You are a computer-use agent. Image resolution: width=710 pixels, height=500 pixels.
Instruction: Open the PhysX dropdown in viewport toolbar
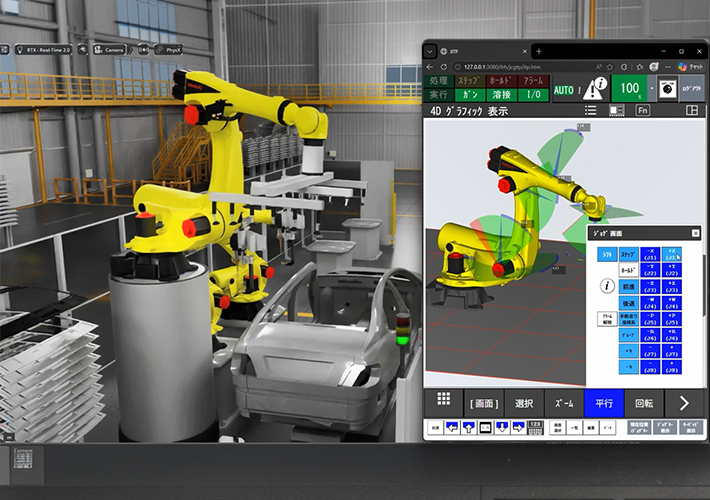(x=168, y=49)
